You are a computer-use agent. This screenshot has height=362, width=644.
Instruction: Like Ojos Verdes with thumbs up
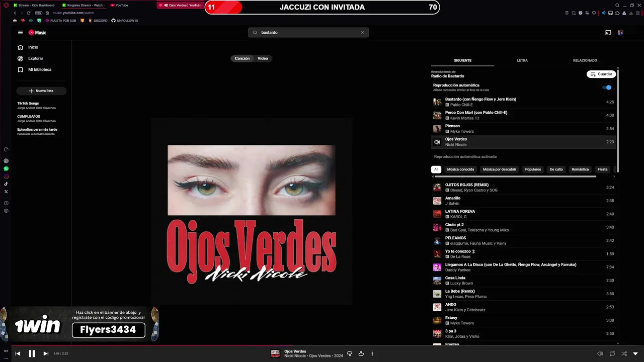(x=361, y=354)
